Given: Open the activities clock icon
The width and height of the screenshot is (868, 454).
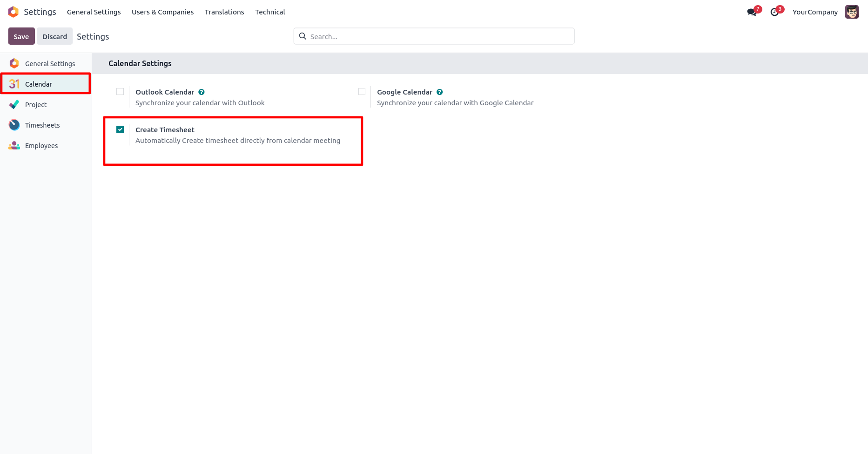Looking at the screenshot, I should pos(774,12).
